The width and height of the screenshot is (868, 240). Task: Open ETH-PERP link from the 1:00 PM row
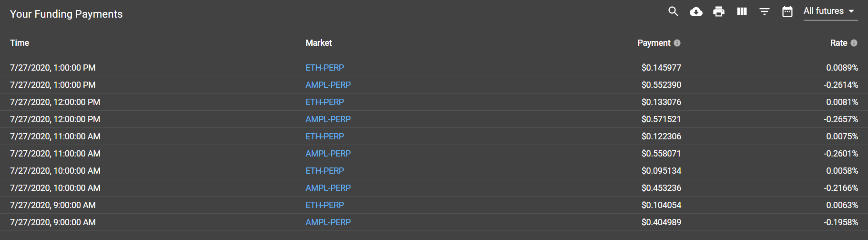325,68
